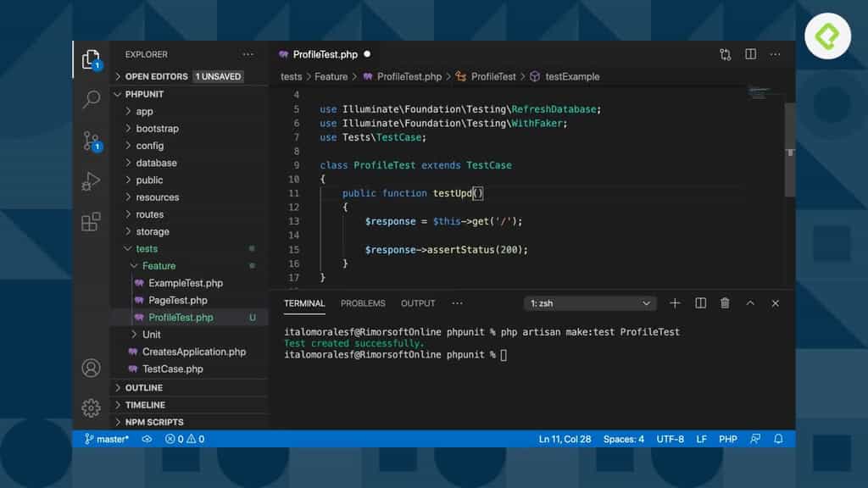Viewport: 868px width, 488px height.
Task: Switch to the OUTPUT tab
Action: click(417, 302)
